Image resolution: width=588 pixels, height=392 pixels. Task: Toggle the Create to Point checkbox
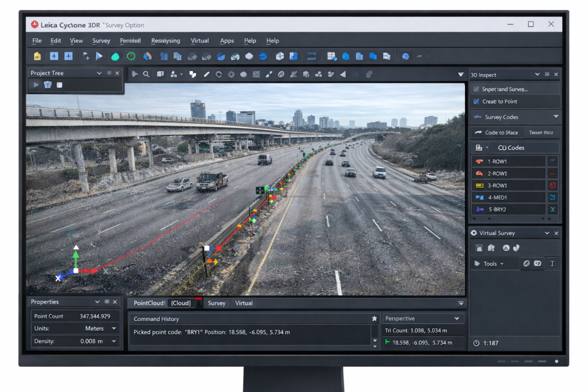click(x=476, y=101)
